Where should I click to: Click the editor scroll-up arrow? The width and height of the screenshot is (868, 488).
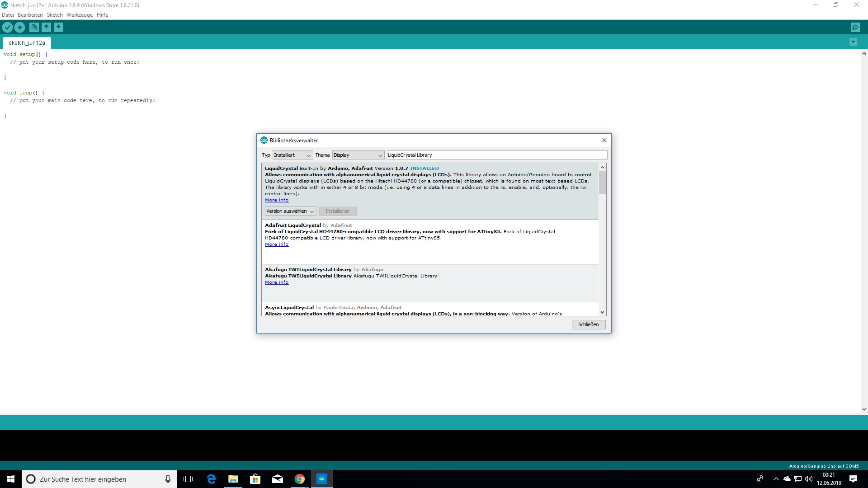[864, 53]
